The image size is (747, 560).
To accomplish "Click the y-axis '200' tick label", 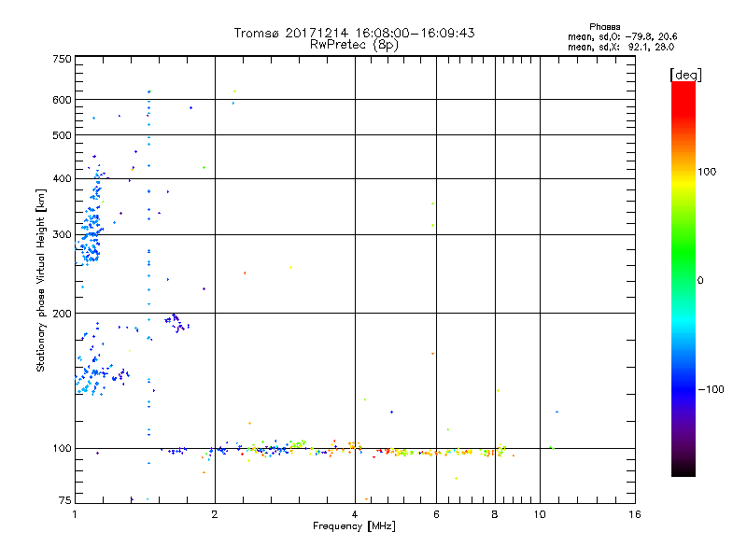I will point(62,314).
